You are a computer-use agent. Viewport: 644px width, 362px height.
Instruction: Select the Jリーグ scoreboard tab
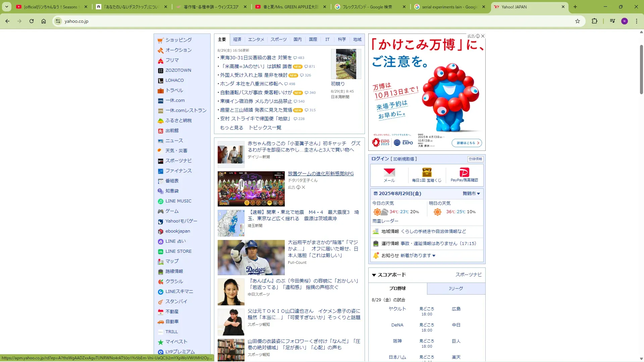point(456,288)
